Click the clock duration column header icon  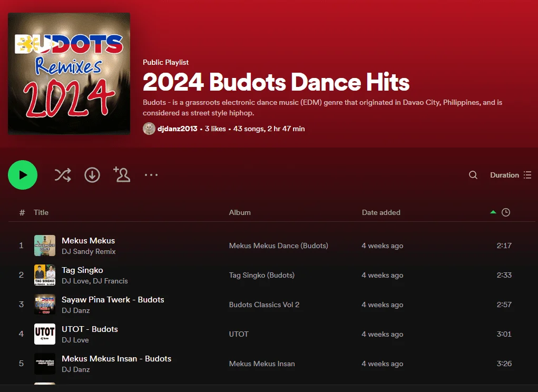click(506, 212)
